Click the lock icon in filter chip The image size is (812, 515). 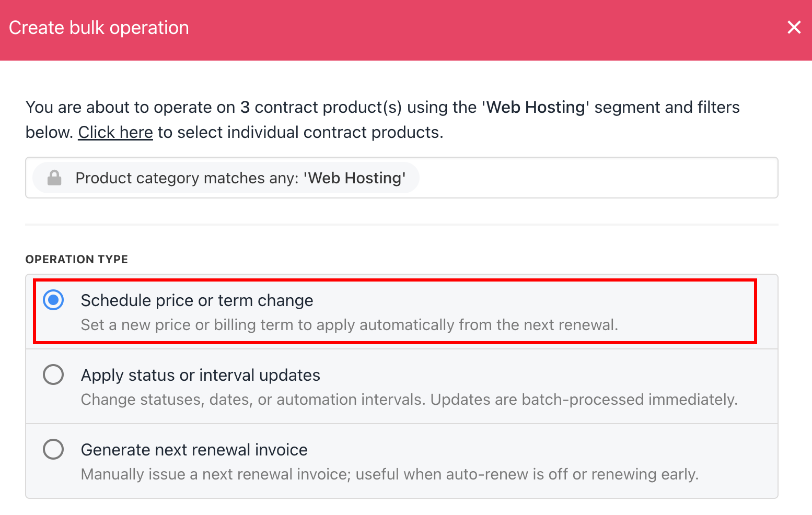54,178
